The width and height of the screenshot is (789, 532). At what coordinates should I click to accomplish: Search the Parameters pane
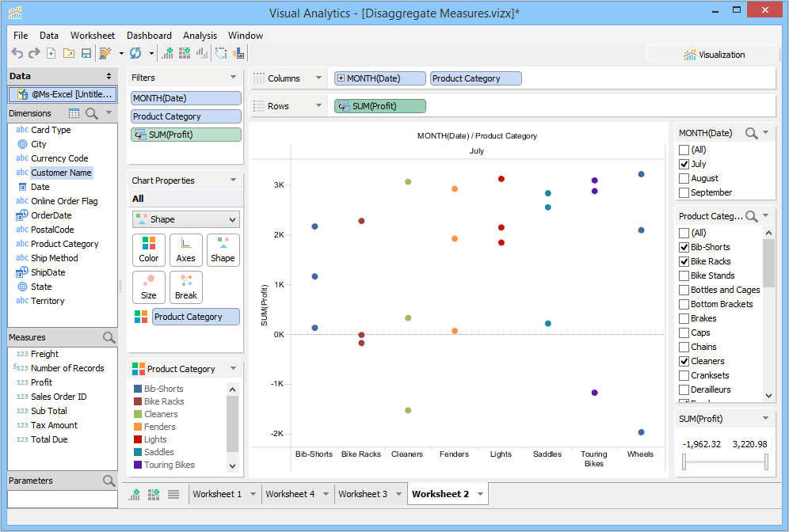click(x=109, y=481)
